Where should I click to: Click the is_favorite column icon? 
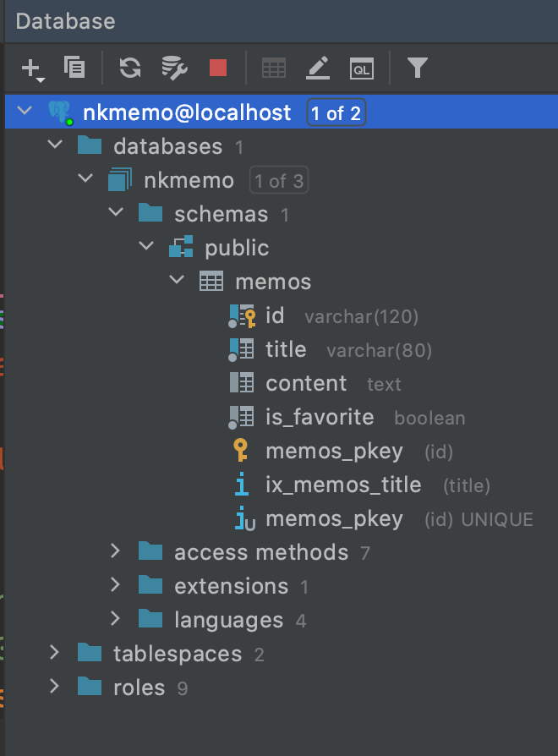coord(241,417)
